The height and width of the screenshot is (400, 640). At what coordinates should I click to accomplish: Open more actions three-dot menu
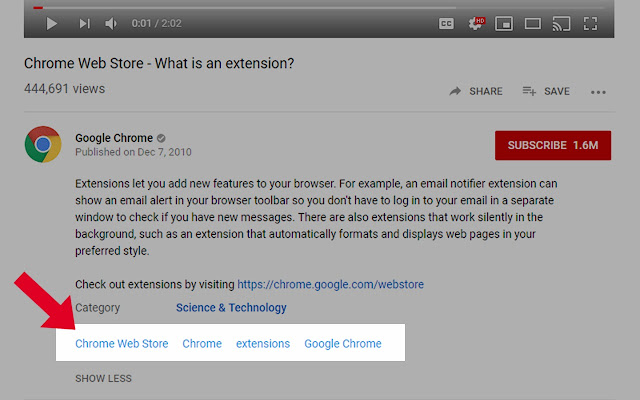click(598, 92)
